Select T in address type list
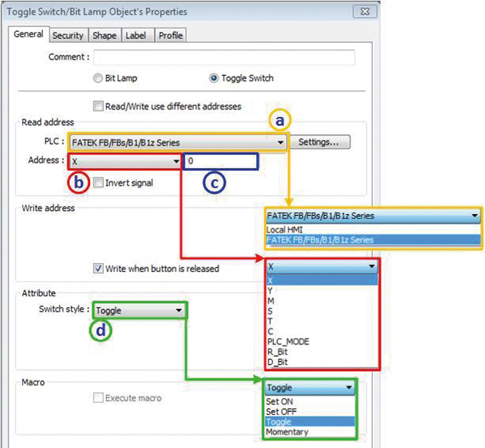The width and height of the screenshot is (485, 448). pos(322,321)
